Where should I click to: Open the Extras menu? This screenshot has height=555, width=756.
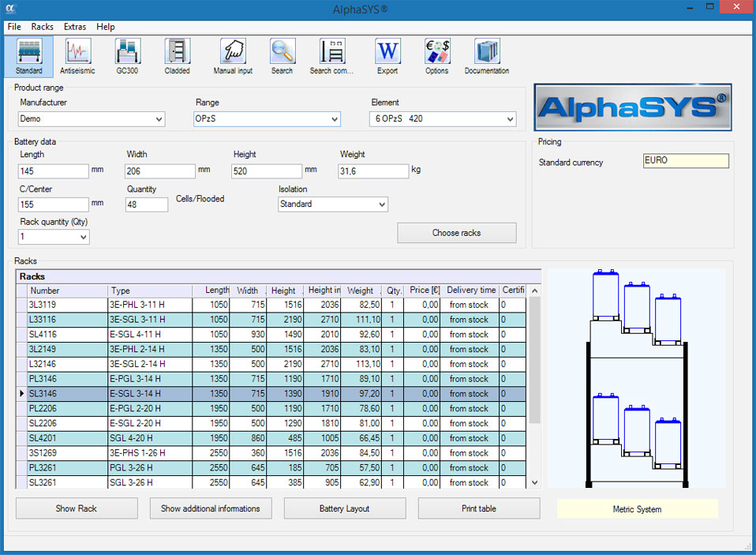75,27
